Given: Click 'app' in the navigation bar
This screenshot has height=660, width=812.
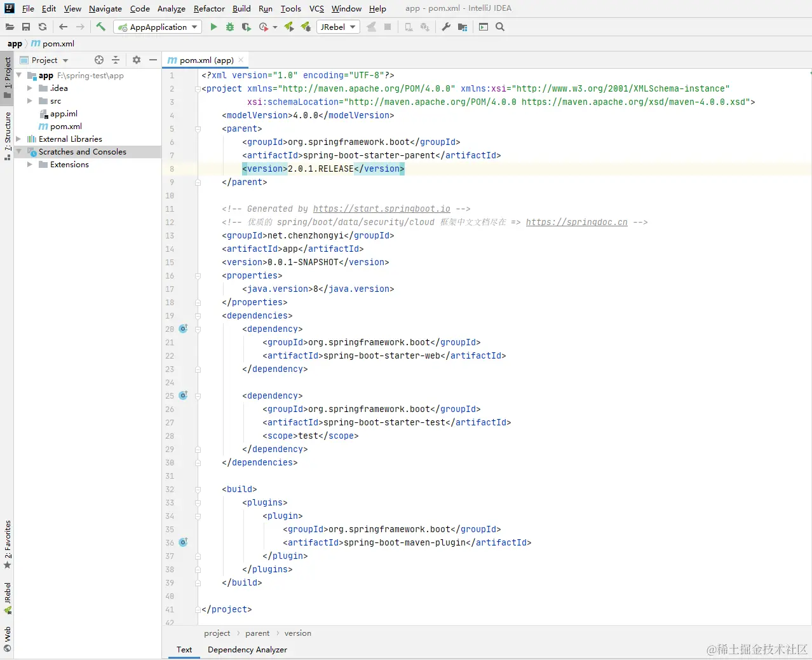Looking at the screenshot, I should (15, 44).
